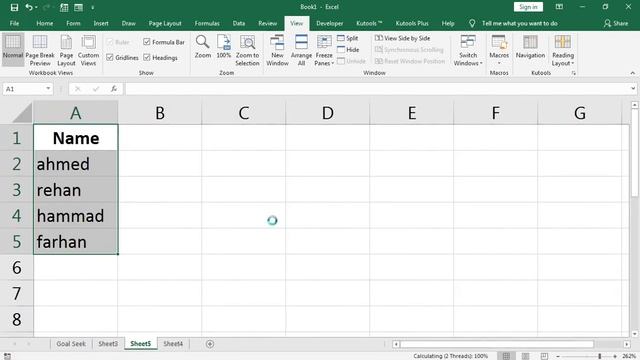Save the workbook using the Save icon
This screenshot has width=640, height=360.
(x=14, y=7)
